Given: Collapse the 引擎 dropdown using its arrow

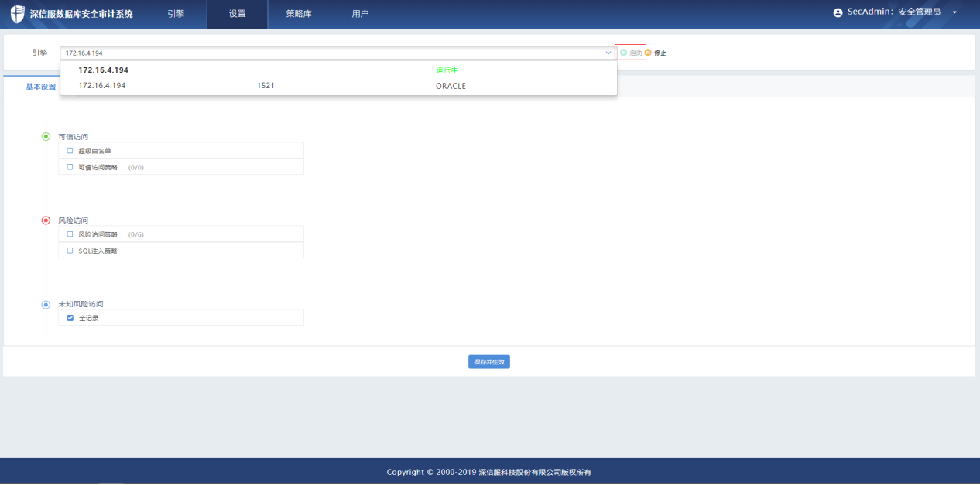Looking at the screenshot, I should pos(608,53).
